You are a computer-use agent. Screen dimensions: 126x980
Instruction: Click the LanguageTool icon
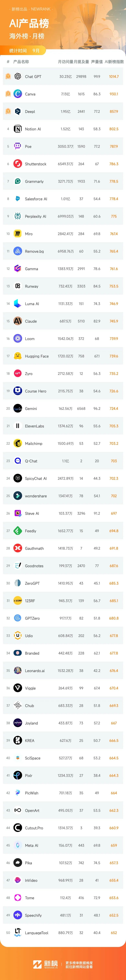pyautogui.click(x=18, y=933)
